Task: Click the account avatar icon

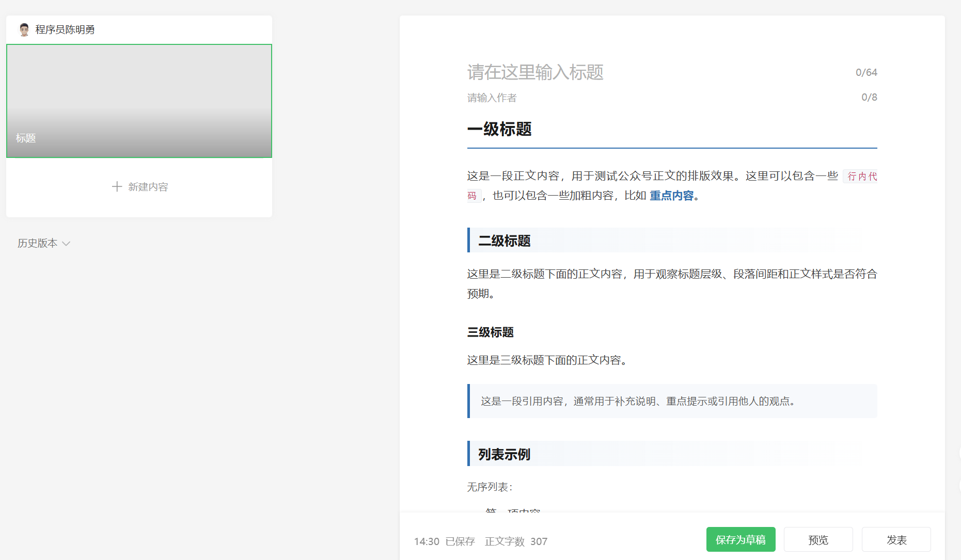Action: (24, 30)
